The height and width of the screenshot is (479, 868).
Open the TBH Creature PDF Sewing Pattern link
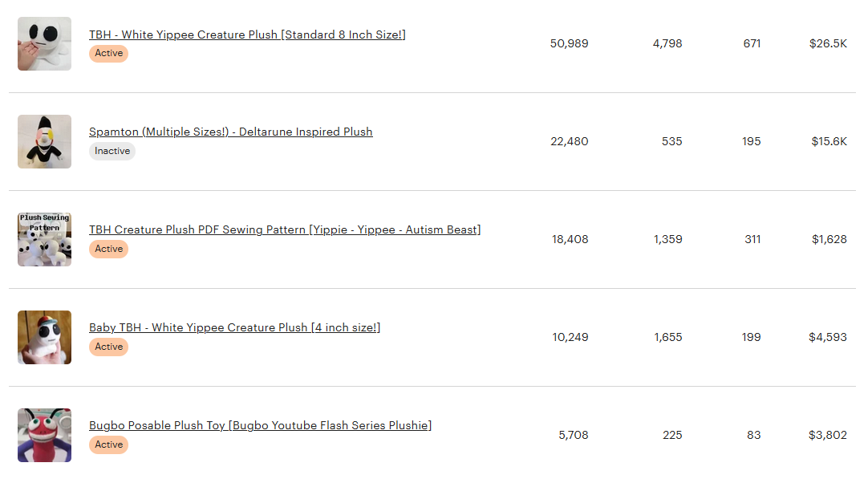click(285, 229)
